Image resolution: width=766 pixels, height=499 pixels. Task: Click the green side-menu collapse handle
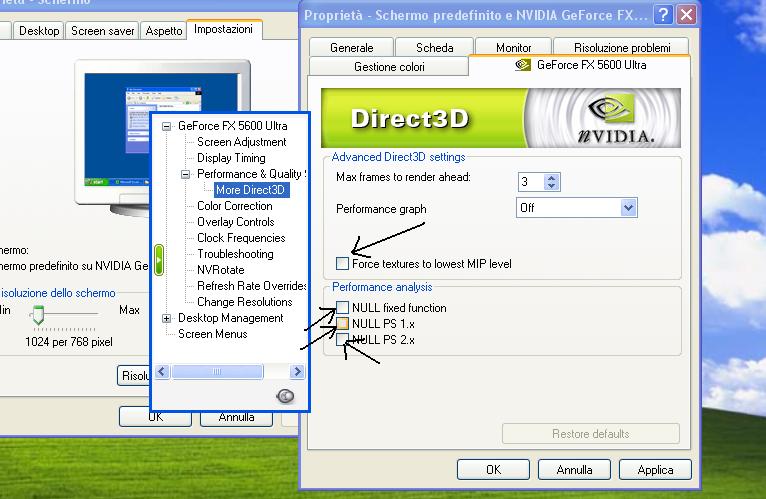[x=159, y=260]
